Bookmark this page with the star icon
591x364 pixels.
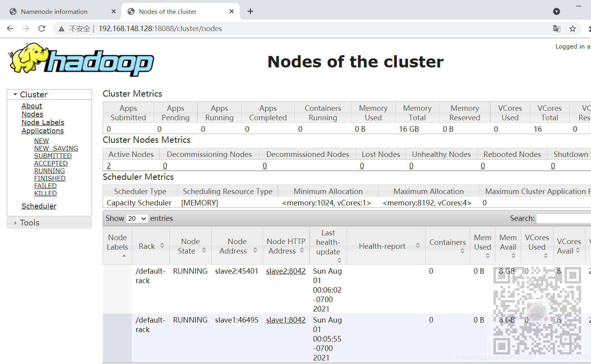[572, 28]
